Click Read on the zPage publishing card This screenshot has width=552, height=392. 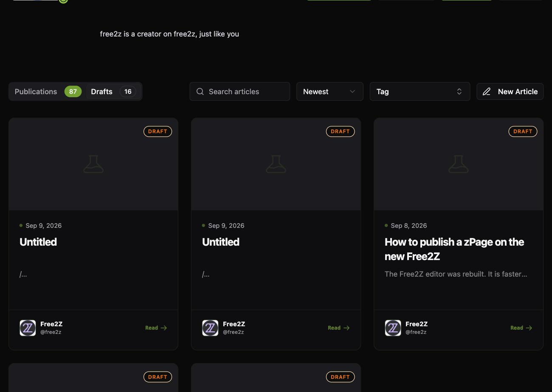pyautogui.click(x=521, y=328)
